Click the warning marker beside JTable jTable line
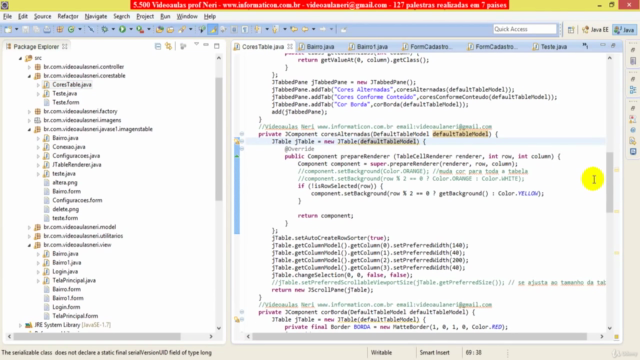The image size is (640, 360). click(x=237, y=141)
